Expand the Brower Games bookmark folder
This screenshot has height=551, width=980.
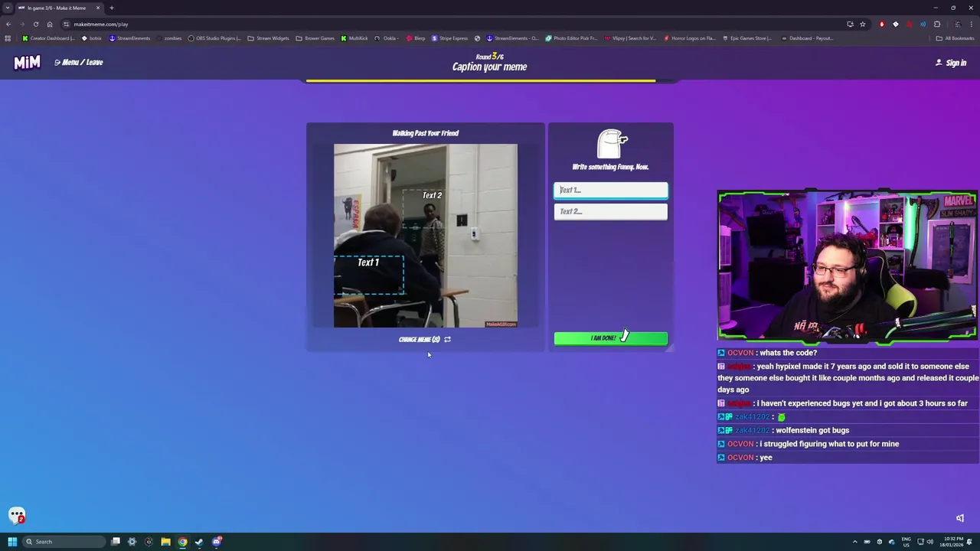coord(315,38)
